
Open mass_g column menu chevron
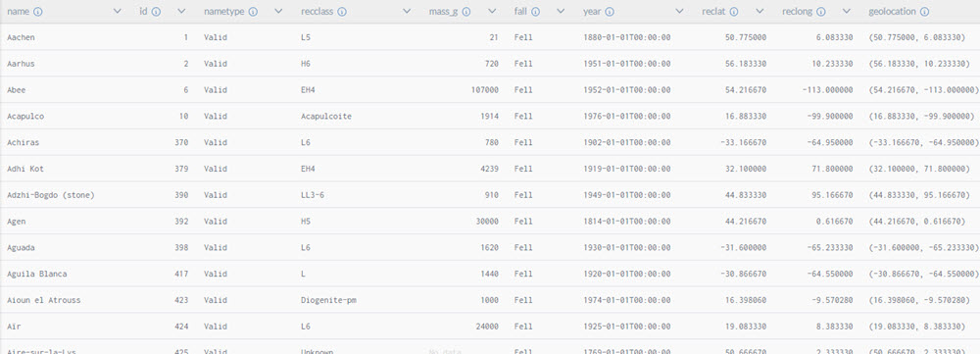click(x=492, y=11)
